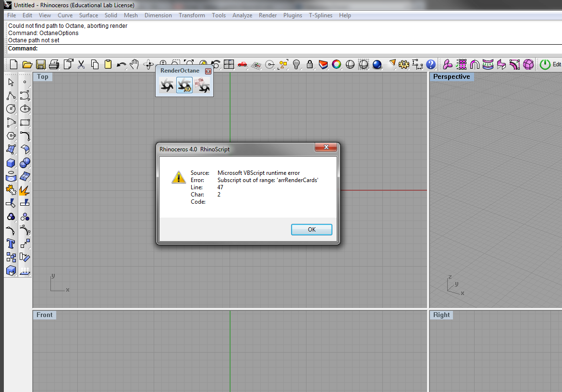Undo the last action with arrow icon
562x392 pixels.
[122, 65]
